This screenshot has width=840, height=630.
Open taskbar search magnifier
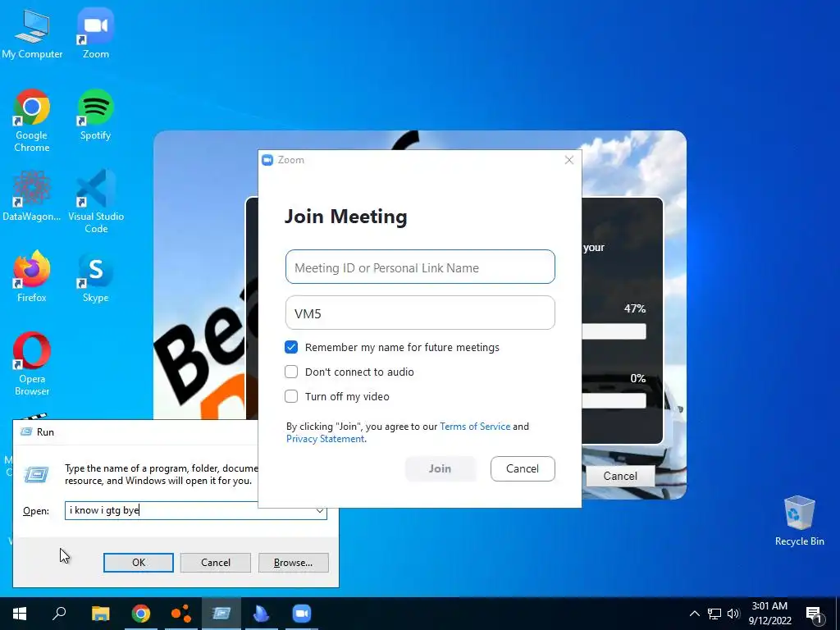[59, 614]
